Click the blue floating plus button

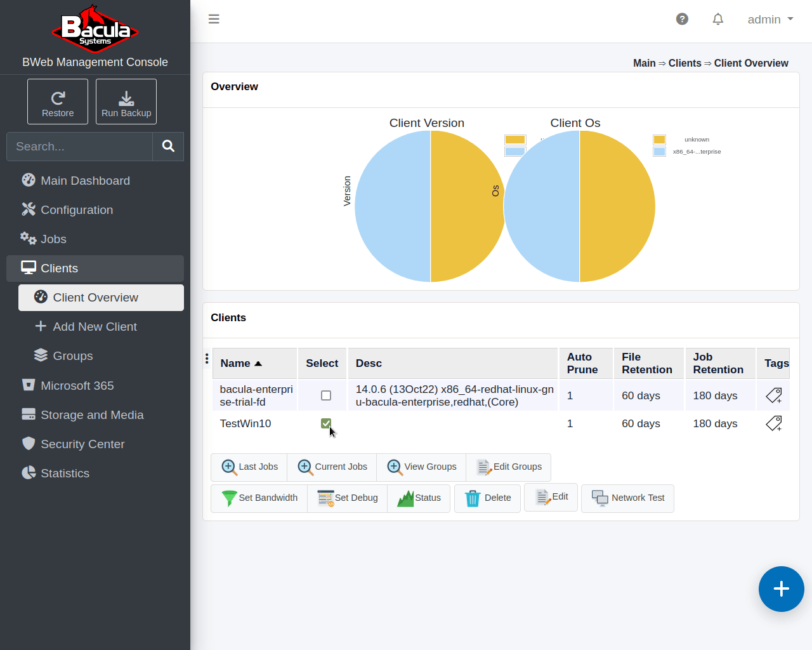pyautogui.click(x=782, y=589)
